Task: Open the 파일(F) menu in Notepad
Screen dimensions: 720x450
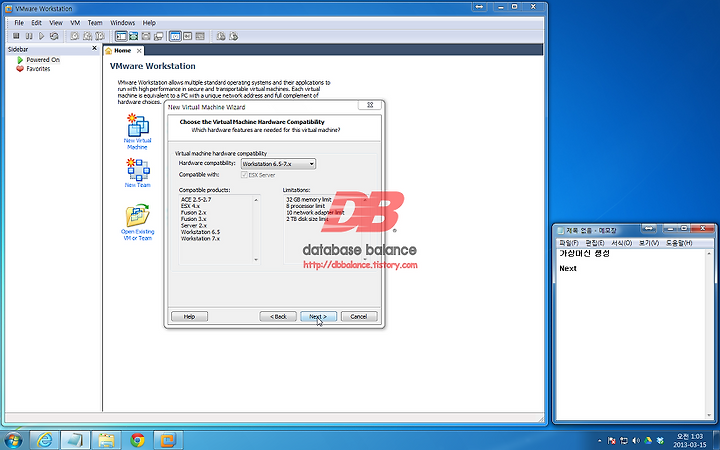Action: (x=569, y=243)
